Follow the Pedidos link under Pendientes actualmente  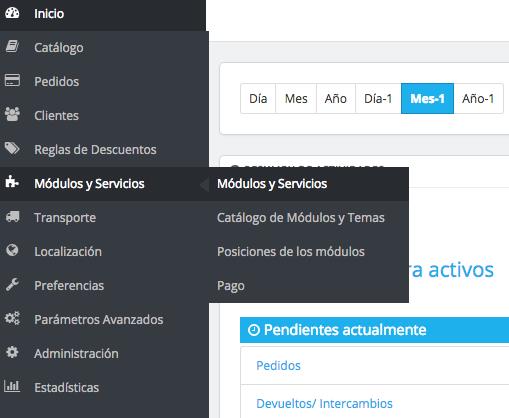point(278,366)
